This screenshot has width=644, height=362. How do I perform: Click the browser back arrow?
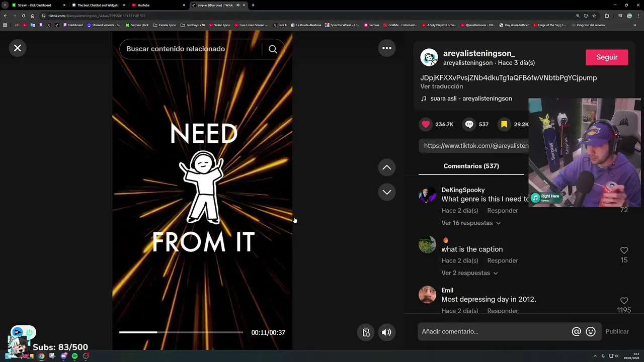point(6,16)
